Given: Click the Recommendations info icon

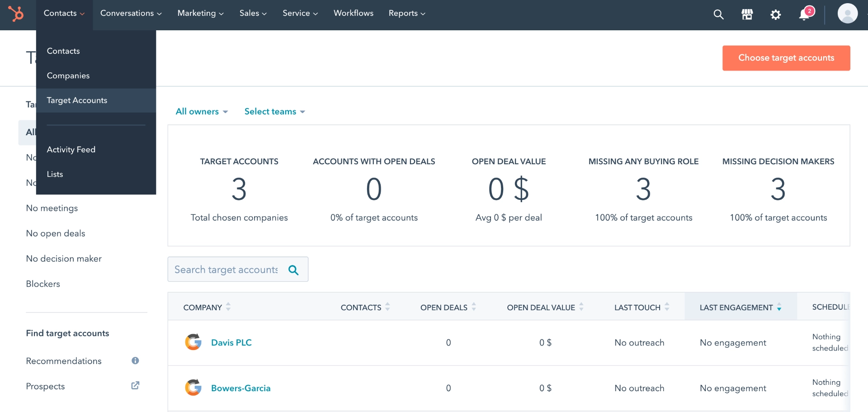Looking at the screenshot, I should point(135,360).
